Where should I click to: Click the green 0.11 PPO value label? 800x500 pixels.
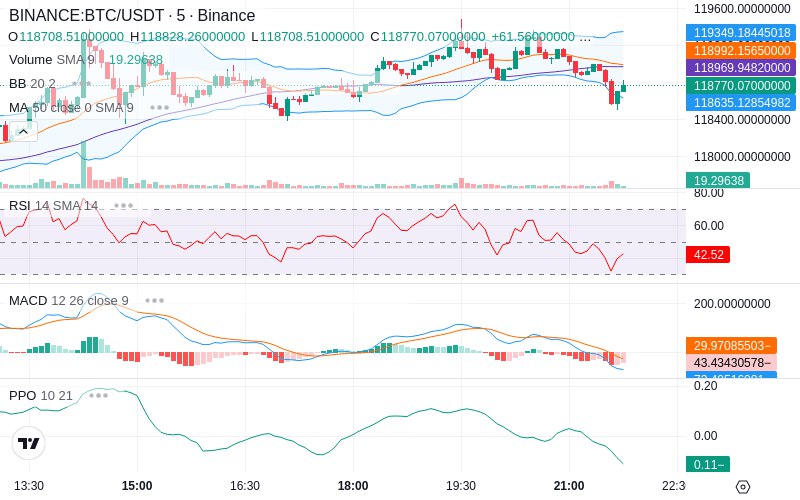point(708,464)
